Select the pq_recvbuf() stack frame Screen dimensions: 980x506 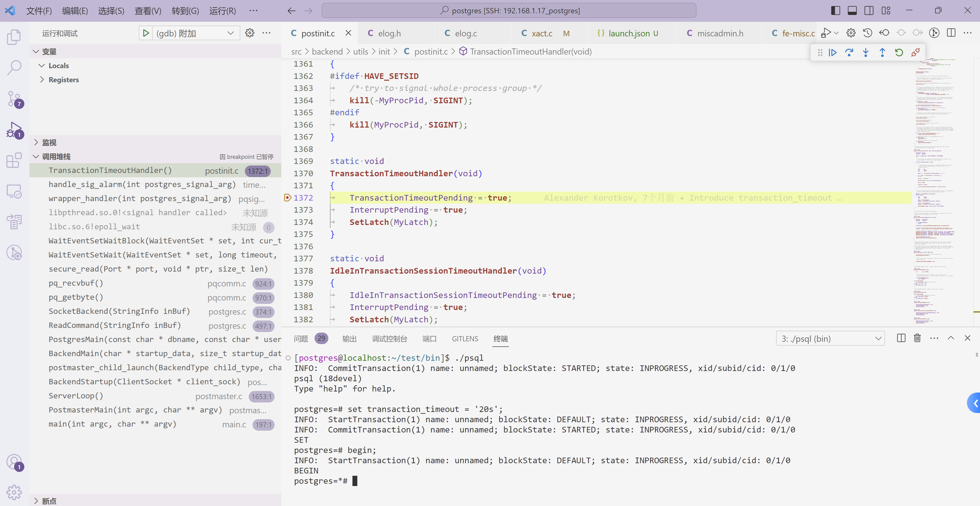coord(76,283)
